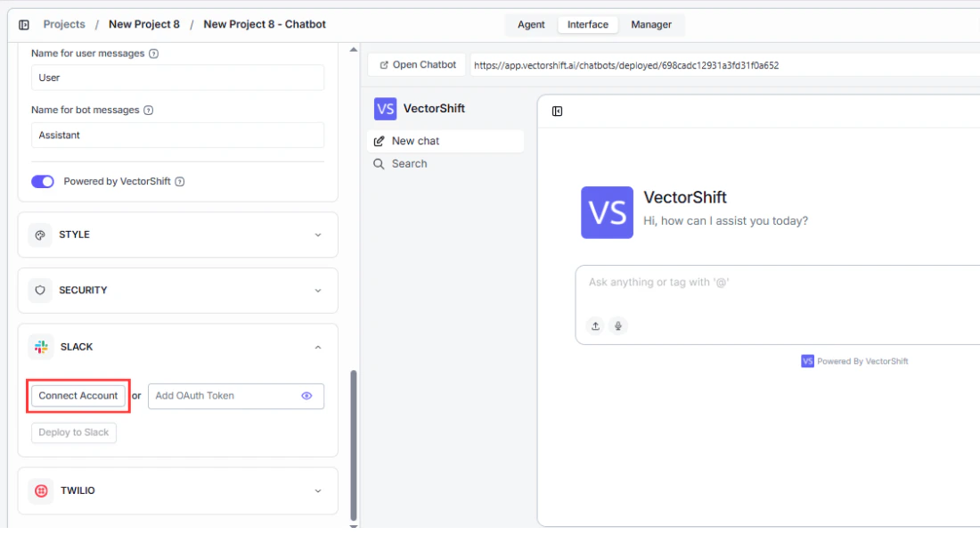The image size is (980, 535).
Task: Start a New chat
Action: (445, 142)
